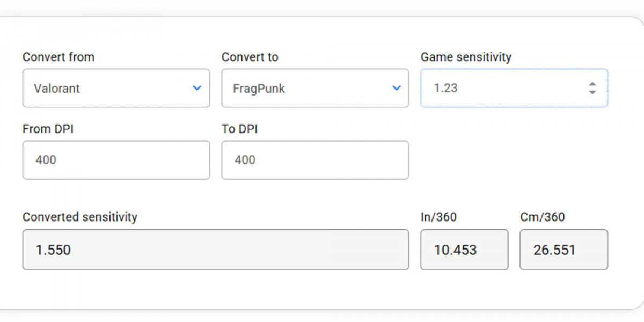Focus the Game sensitivity field showing 1.23
The width and height of the screenshot is (644, 322).
pyautogui.click(x=514, y=88)
